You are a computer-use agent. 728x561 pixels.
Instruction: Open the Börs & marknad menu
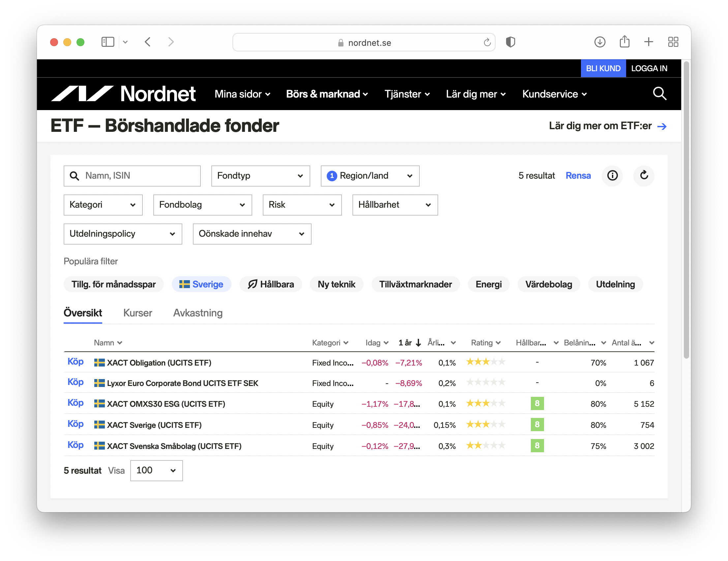[x=327, y=94]
